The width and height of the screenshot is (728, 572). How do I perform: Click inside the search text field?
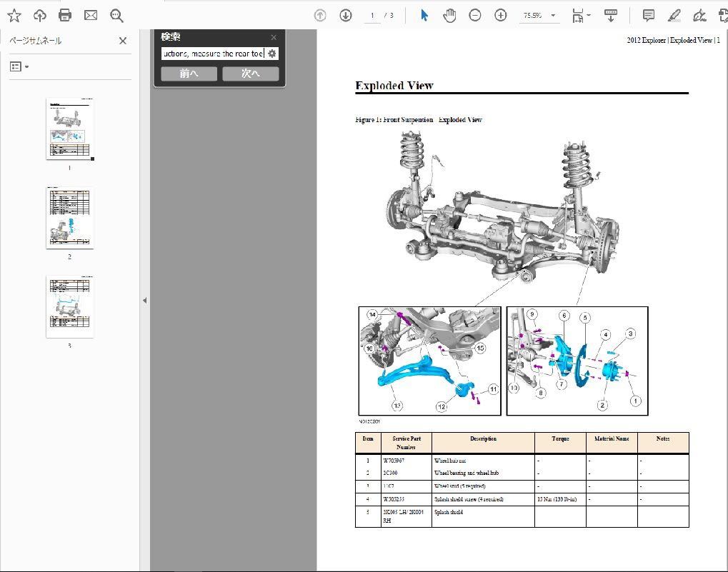[213, 54]
